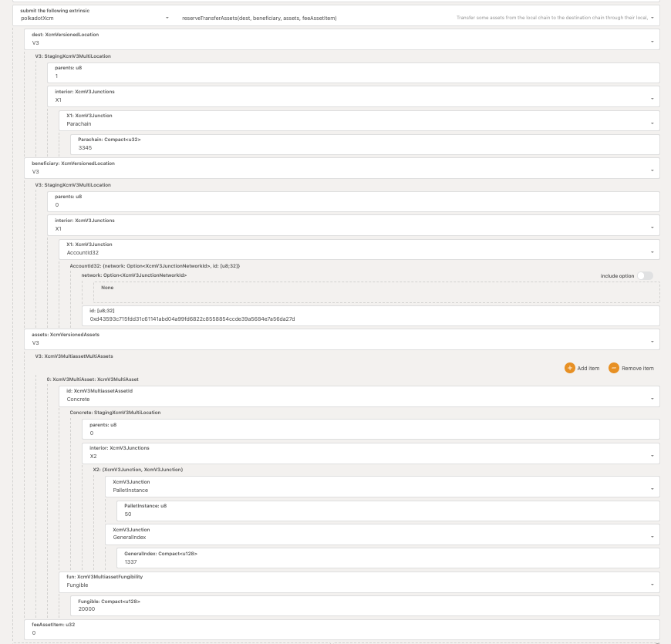Toggle the include option switch for network
Screen dimensions: 671x644
(x=644, y=275)
